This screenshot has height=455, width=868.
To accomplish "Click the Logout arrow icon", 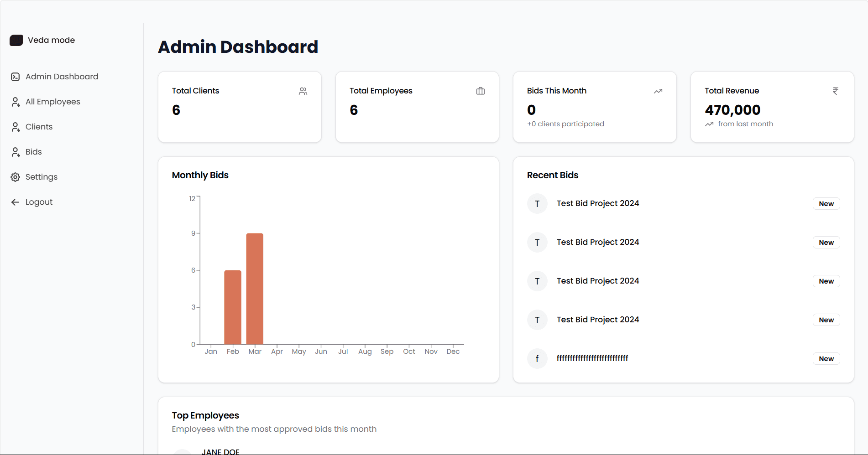I will point(16,202).
